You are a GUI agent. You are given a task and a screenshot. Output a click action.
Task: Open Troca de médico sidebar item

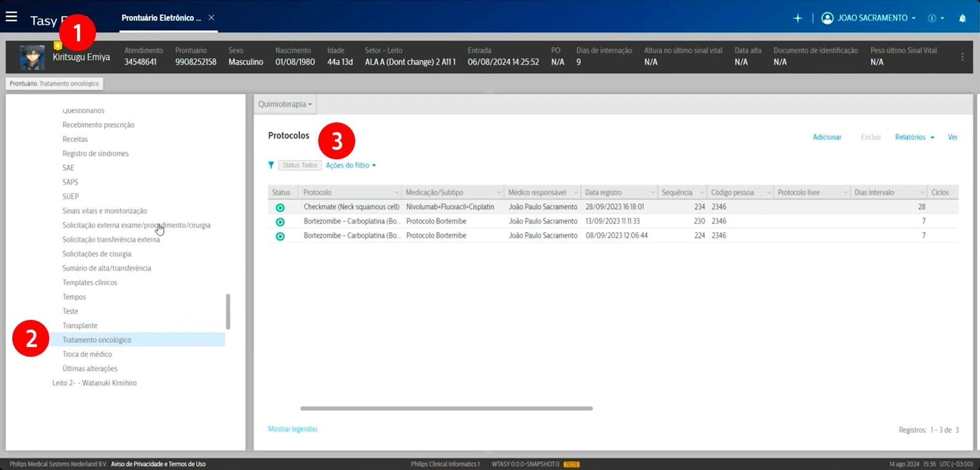(x=87, y=354)
